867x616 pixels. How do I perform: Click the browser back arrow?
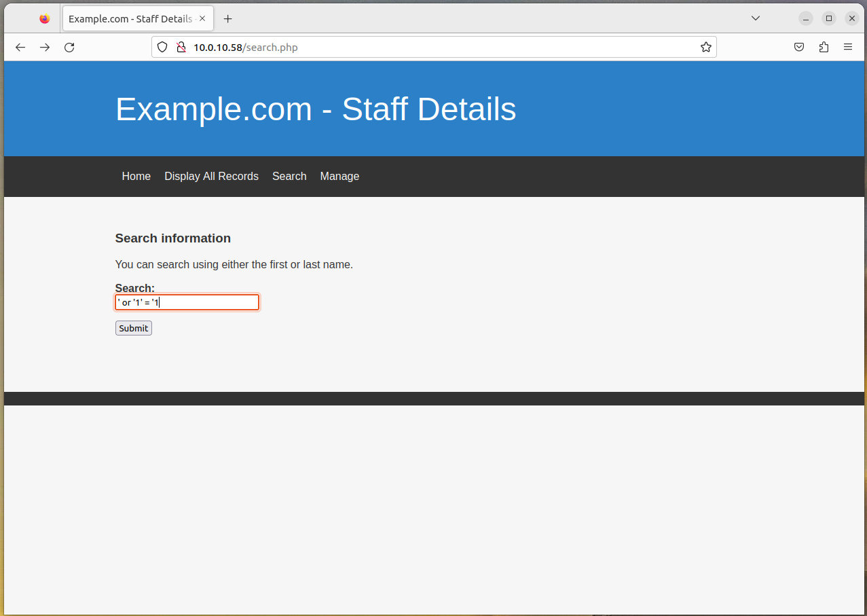pyautogui.click(x=20, y=48)
